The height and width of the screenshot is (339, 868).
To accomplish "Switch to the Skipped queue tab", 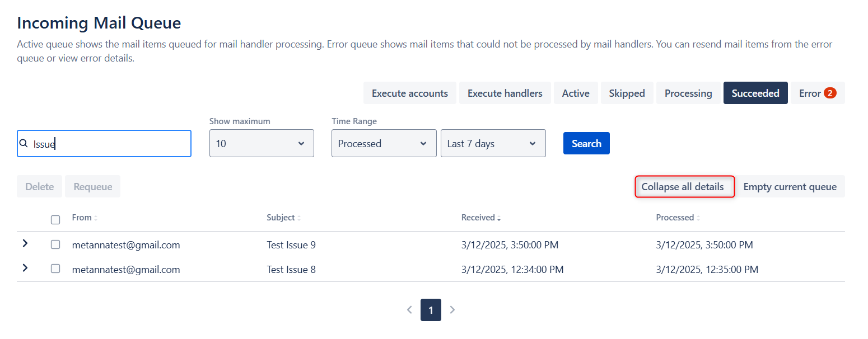I will coord(627,93).
